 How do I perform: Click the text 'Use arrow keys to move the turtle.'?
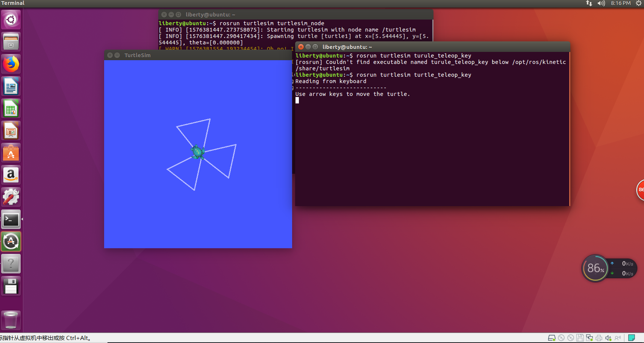(352, 94)
